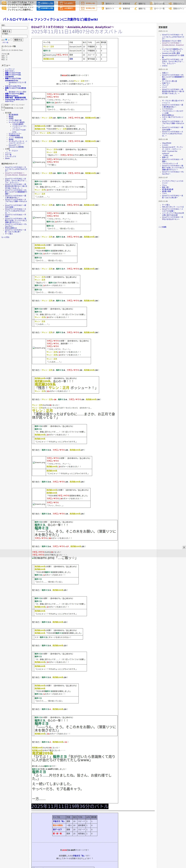Click ここを編集 at bottom of 更新履歴
This screenshot has width=186, height=868.
point(162,227)
